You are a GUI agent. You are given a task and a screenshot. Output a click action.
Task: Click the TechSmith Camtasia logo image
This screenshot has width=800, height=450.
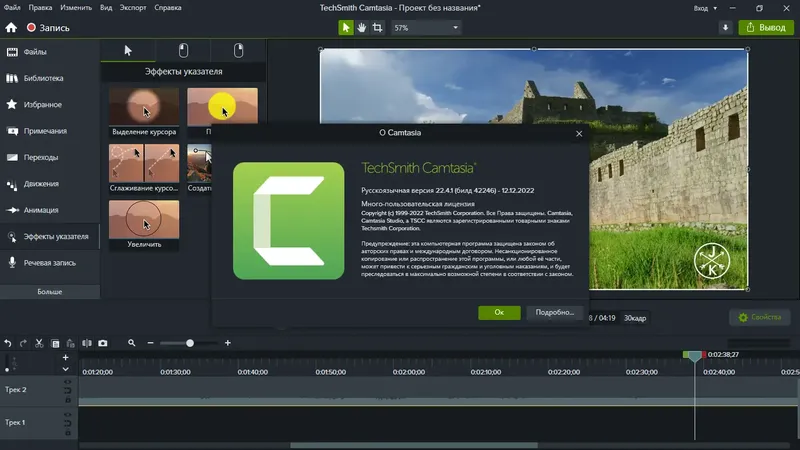(x=289, y=221)
